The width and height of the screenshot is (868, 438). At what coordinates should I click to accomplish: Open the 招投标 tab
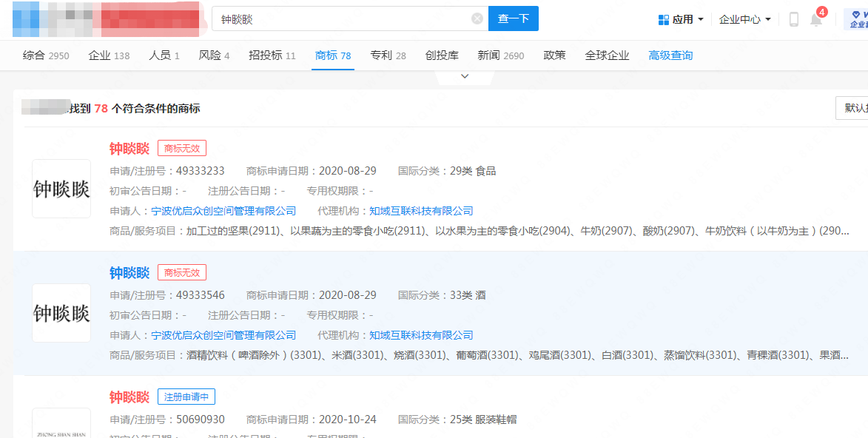[272, 55]
